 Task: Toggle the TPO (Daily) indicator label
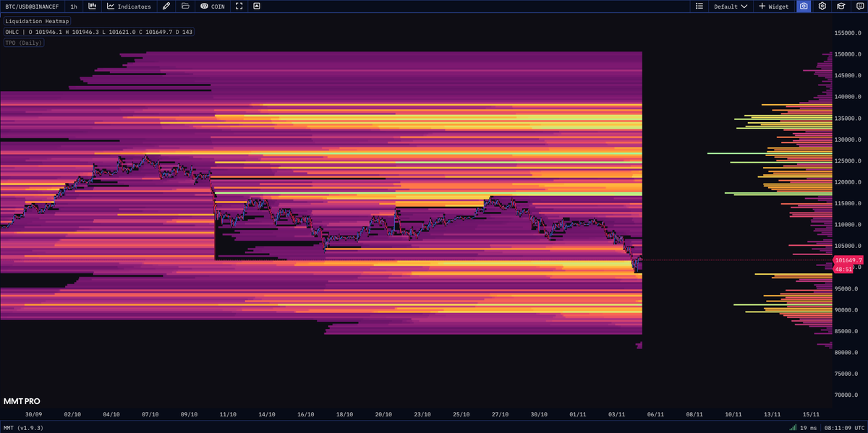(x=24, y=43)
